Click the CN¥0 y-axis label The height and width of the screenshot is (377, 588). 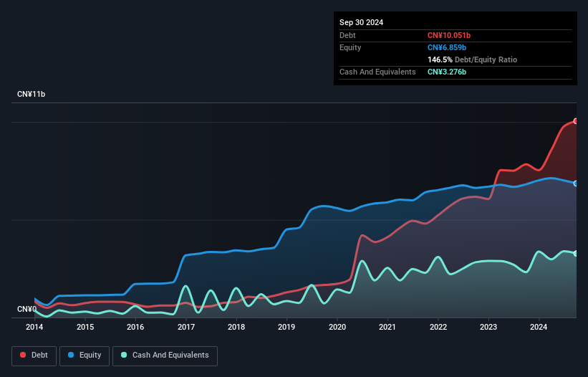pos(26,309)
